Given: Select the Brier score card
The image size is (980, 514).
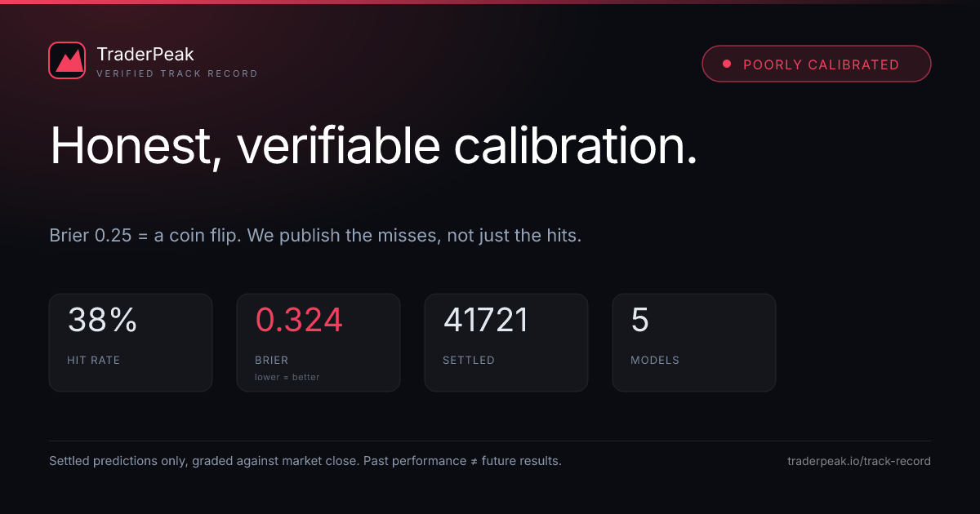Looking at the screenshot, I should tap(318, 343).
